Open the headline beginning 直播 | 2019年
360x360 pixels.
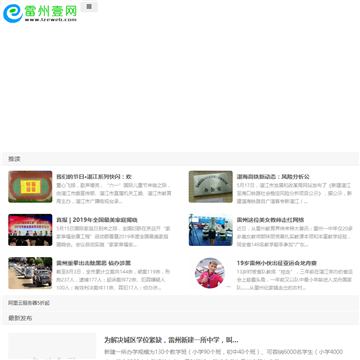point(97,220)
